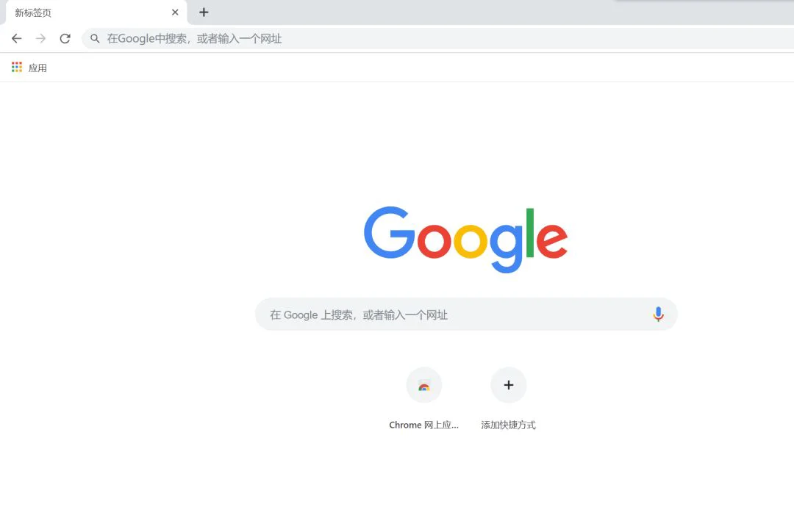794x532 pixels.
Task: Click the Google logo
Action: [x=465, y=240]
